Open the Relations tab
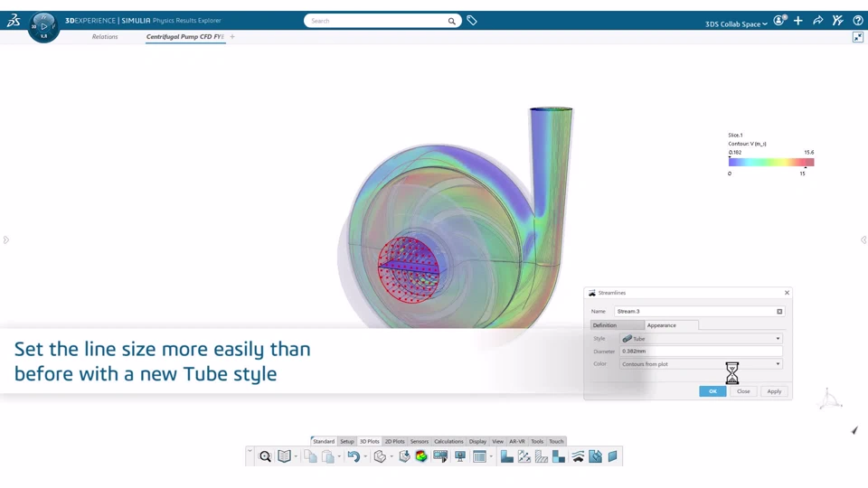This screenshot has height=488, width=868. [x=105, y=36]
